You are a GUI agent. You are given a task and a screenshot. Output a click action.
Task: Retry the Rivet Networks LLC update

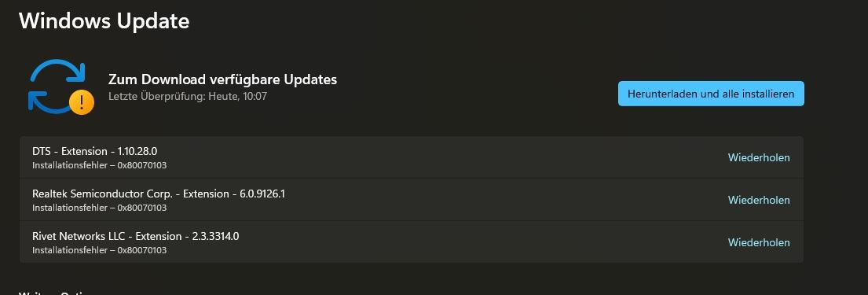pyautogui.click(x=758, y=243)
